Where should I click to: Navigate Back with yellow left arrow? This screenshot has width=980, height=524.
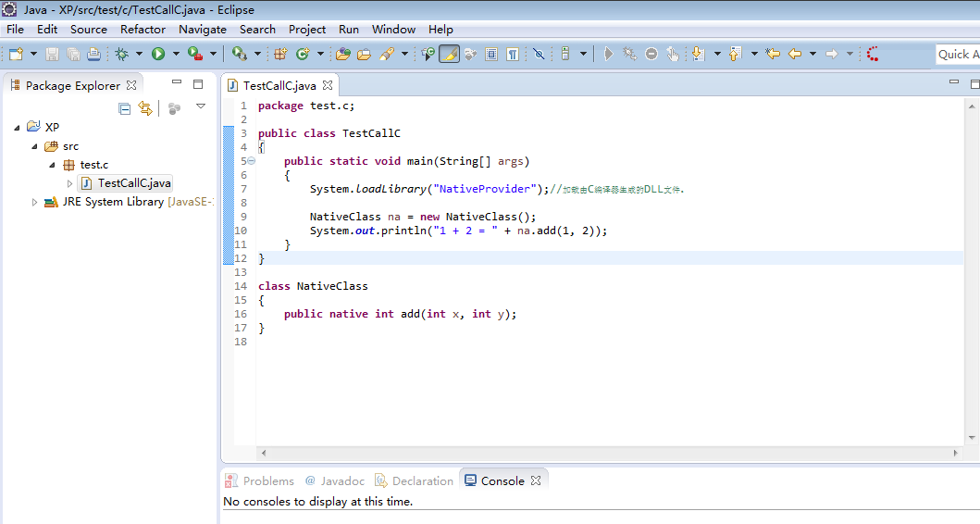pos(795,55)
